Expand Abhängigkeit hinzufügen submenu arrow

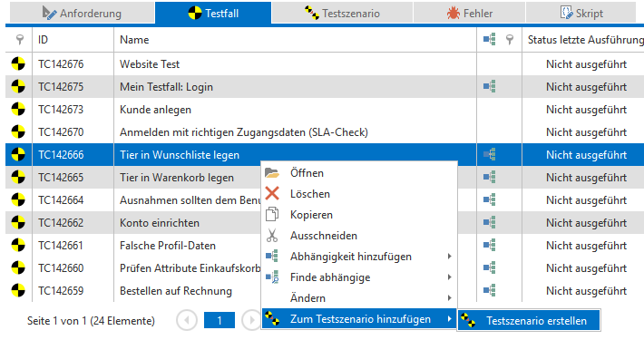(449, 257)
